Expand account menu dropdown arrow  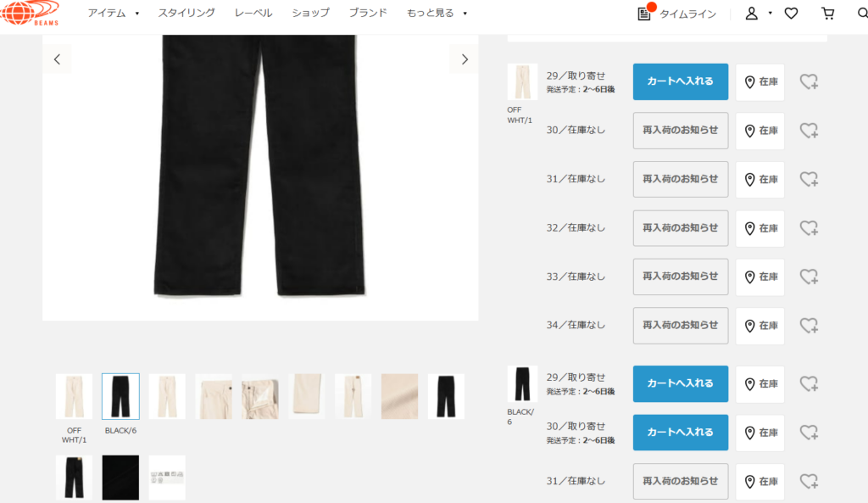coord(770,14)
